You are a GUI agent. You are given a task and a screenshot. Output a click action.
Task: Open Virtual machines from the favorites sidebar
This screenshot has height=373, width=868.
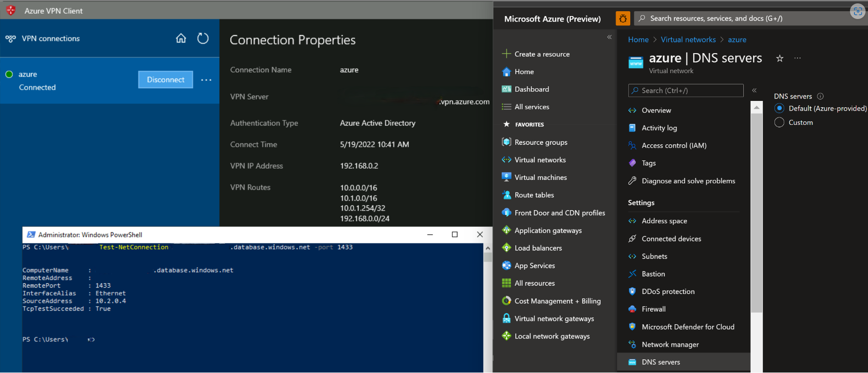540,177
